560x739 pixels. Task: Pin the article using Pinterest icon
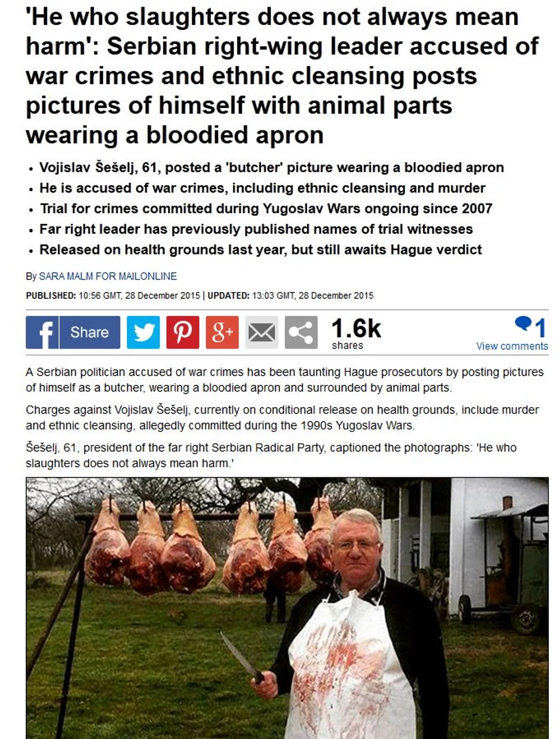click(183, 332)
